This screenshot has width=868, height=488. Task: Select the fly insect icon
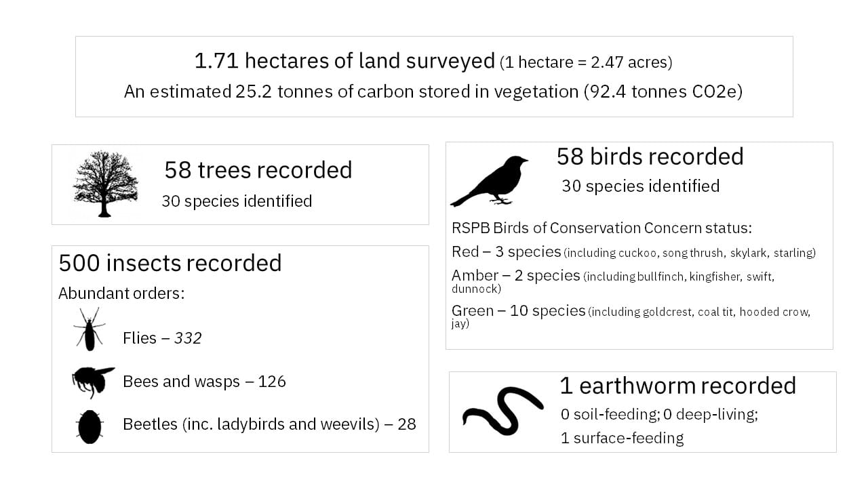[x=90, y=329]
